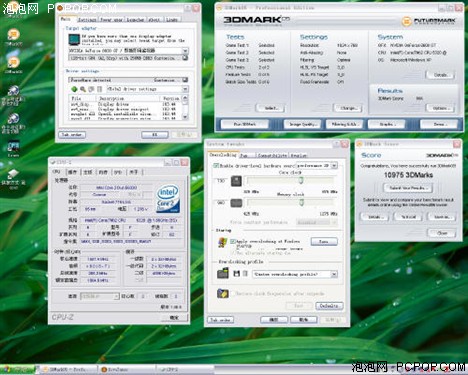Image resolution: width=468 pixels, height=375 pixels.
Task: Switch to the 3DMark05 taskbar button
Action: tap(68, 369)
